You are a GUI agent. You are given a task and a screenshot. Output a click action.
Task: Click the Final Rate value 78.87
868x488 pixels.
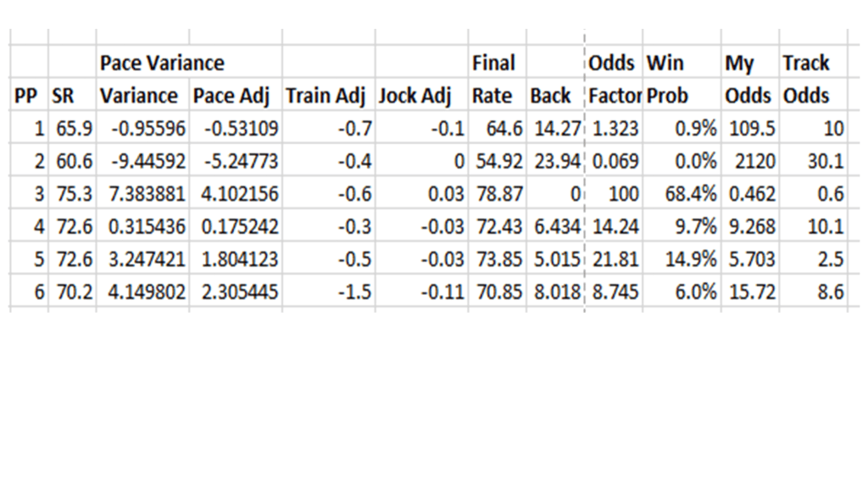click(x=498, y=194)
